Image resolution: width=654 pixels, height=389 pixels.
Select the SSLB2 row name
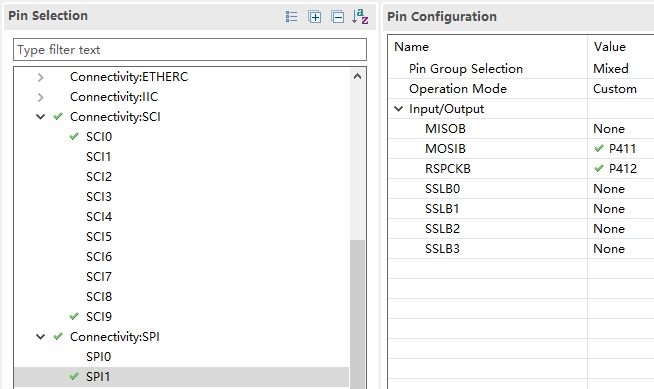pos(442,229)
